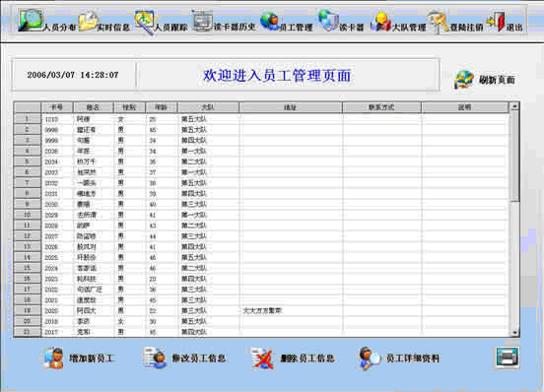Click the 刷新页面 refresh page button
Viewport: 544px width, 392px height.
click(x=485, y=80)
